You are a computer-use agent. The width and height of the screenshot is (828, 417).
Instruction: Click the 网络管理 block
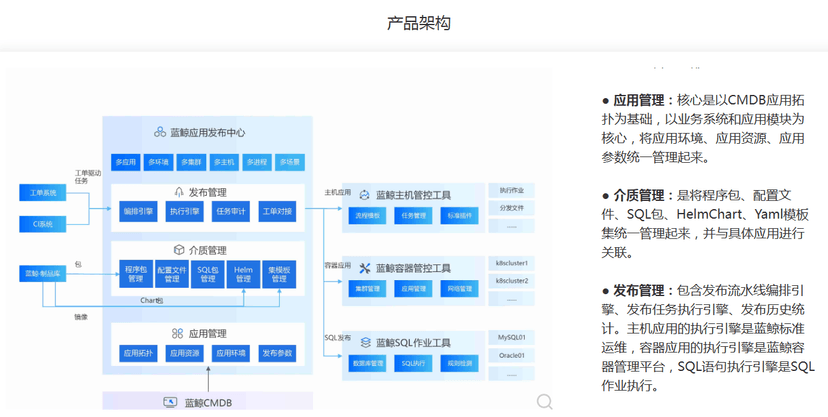459,289
